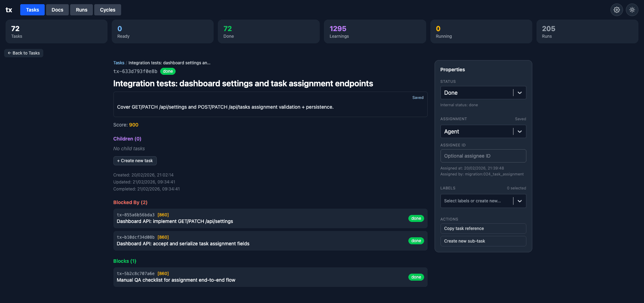Screen dimensions: 644x303
Task: Expand the labels dropdown chevron
Action: point(520,201)
